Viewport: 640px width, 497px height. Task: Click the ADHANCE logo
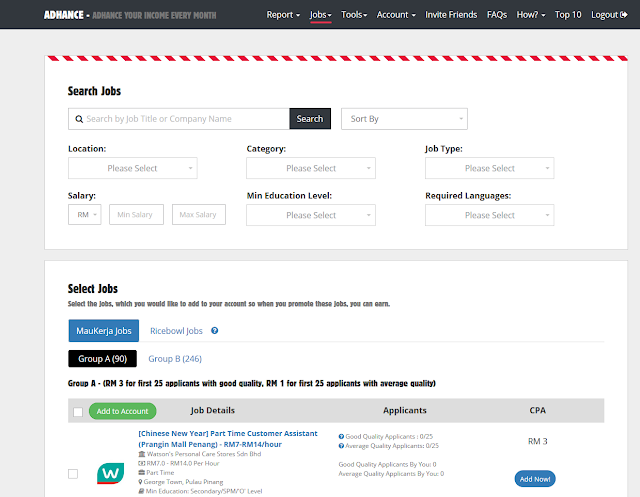point(64,15)
